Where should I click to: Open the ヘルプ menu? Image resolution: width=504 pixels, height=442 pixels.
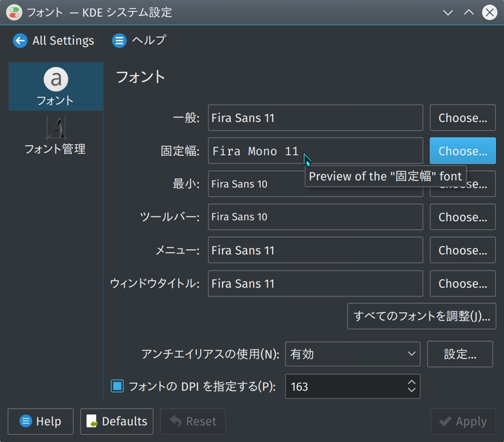139,40
